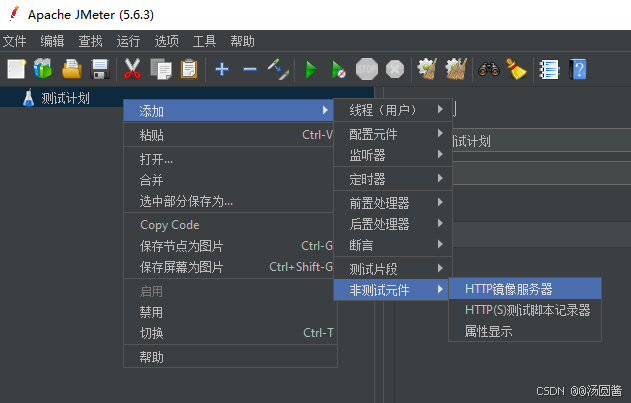This screenshot has width=631, height=403.
Task: Select 禁用 in context menu
Action: 229,312
